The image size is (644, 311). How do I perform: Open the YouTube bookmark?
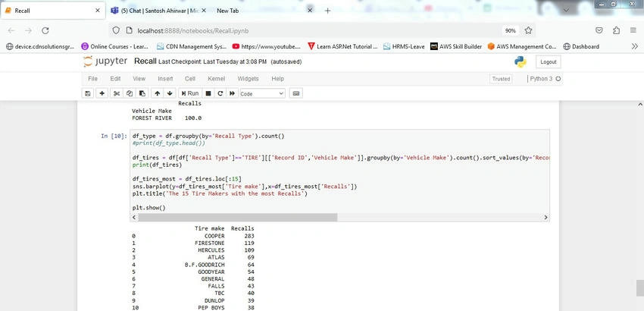click(x=267, y=46)
